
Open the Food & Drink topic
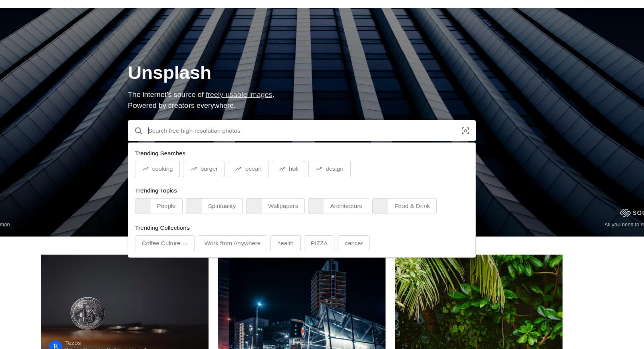click(x=404, y=206)
